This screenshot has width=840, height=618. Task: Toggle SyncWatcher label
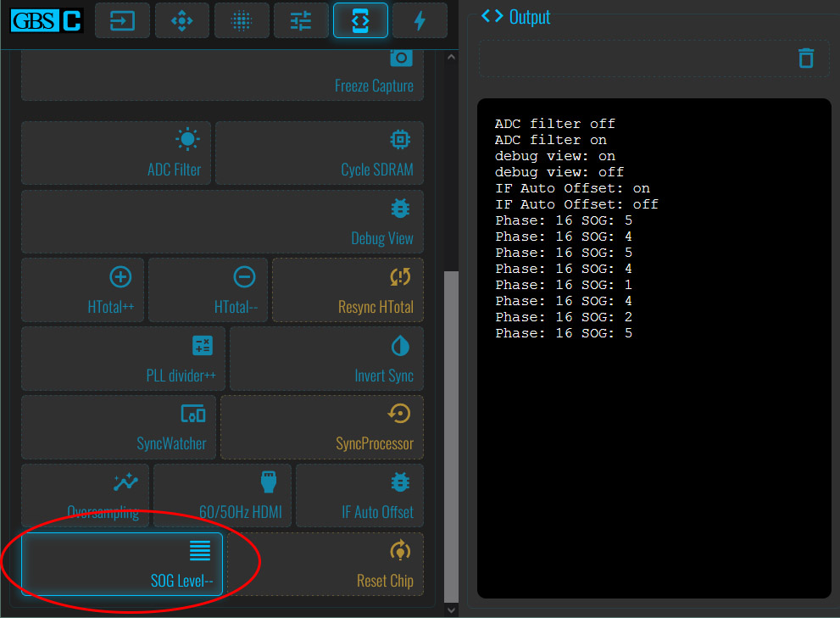(171, 444)
